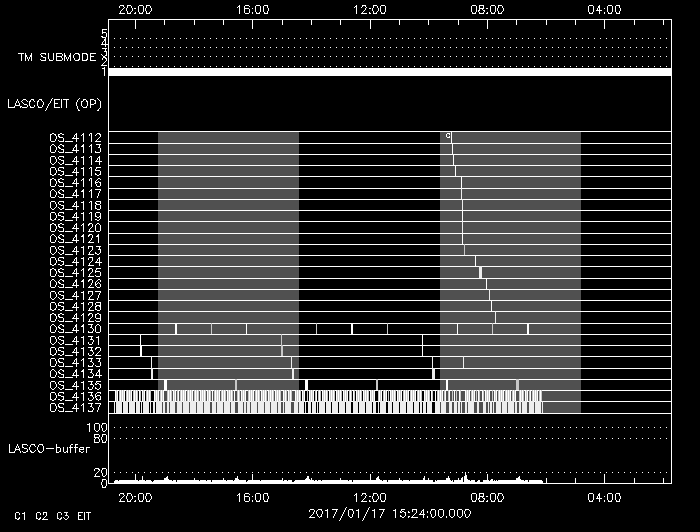The width and height of the screenshot is (700, 532).
Task: Click the 2017/01/17 15:24:00.000 timestamp
Action: pyautogui.click(x=390, y=514)
